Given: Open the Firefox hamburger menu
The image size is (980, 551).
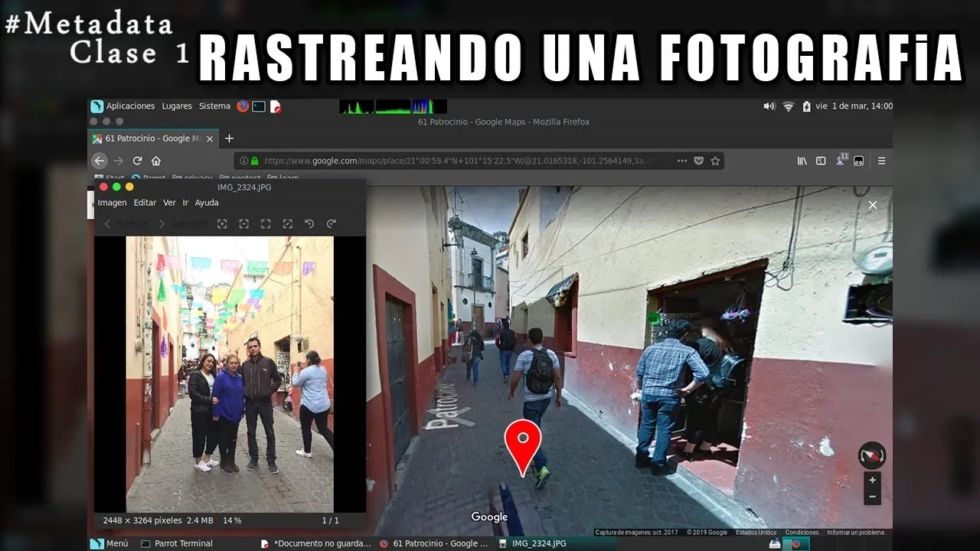Looking at the screenshot, I should click(x=881, y=161).
